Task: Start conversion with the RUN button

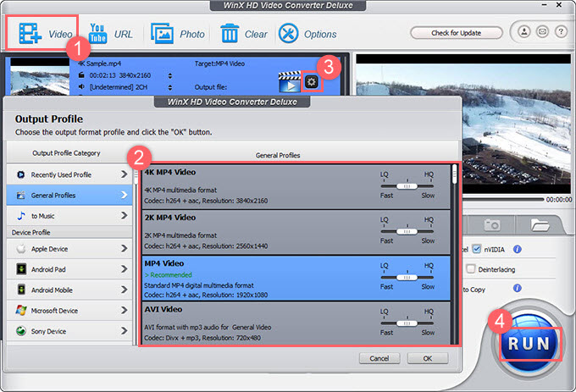Action: point(529,344)
